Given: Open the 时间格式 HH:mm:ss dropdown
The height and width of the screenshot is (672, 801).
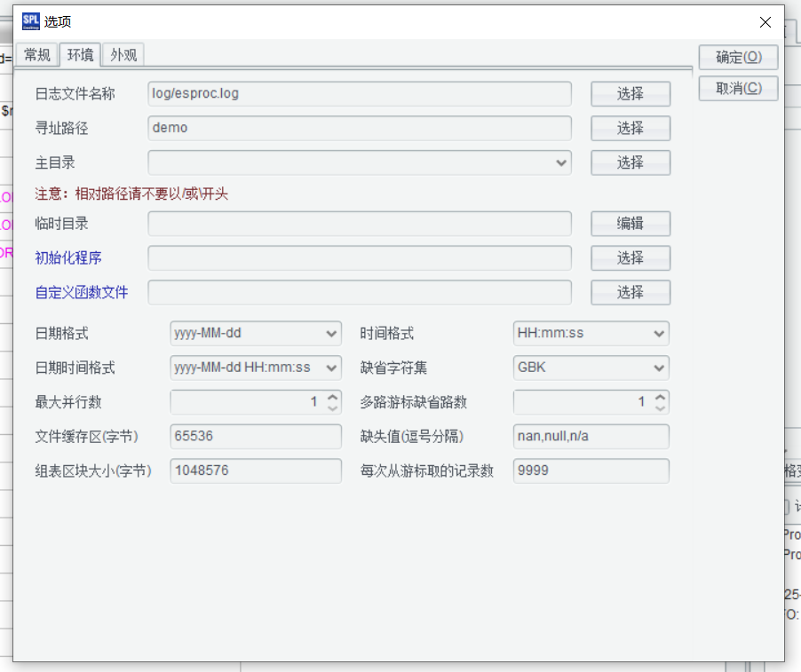Looking at the screenshot, I should (x=591, y=334).
